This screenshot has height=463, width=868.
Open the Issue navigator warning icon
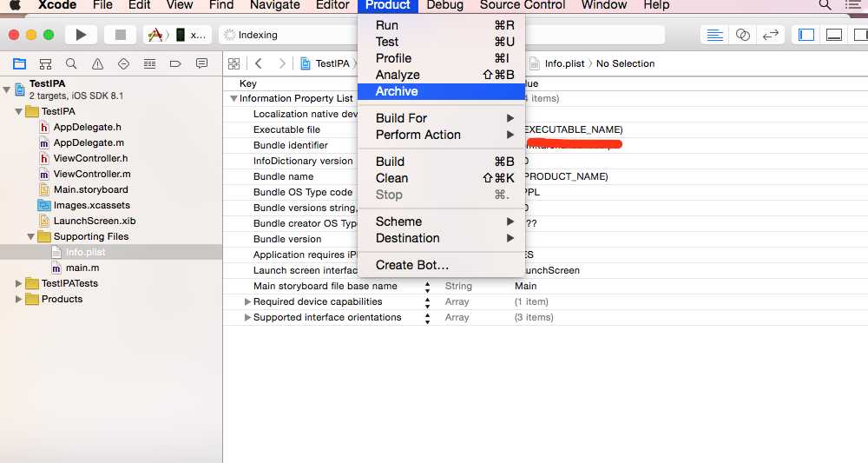[x=97, y=63]
